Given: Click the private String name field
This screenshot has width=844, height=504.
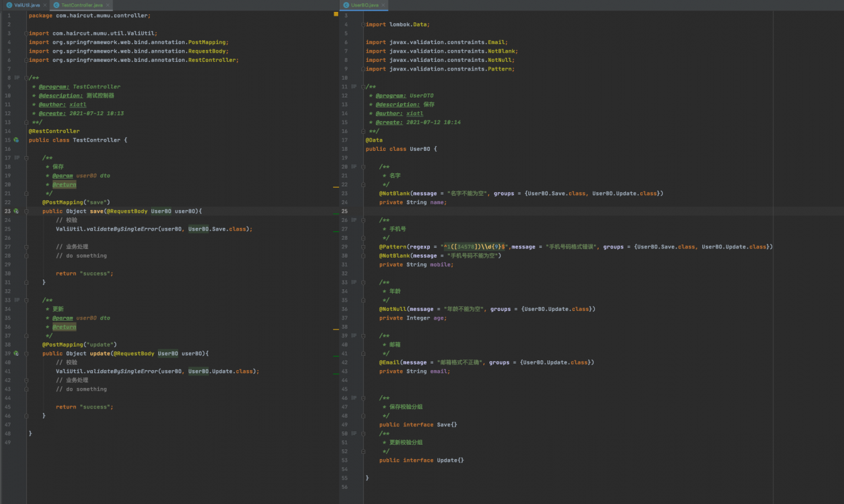Looking at the screenshot, I should pos(413,202).
